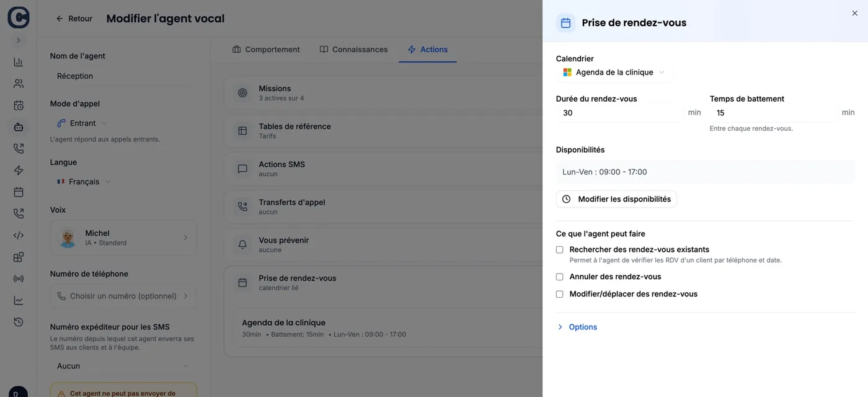Screen dimensions: 868x397
Task: Enable "Modifier/déplacer des rendez-vous" checkbox
Action: [x=559, y=295]
